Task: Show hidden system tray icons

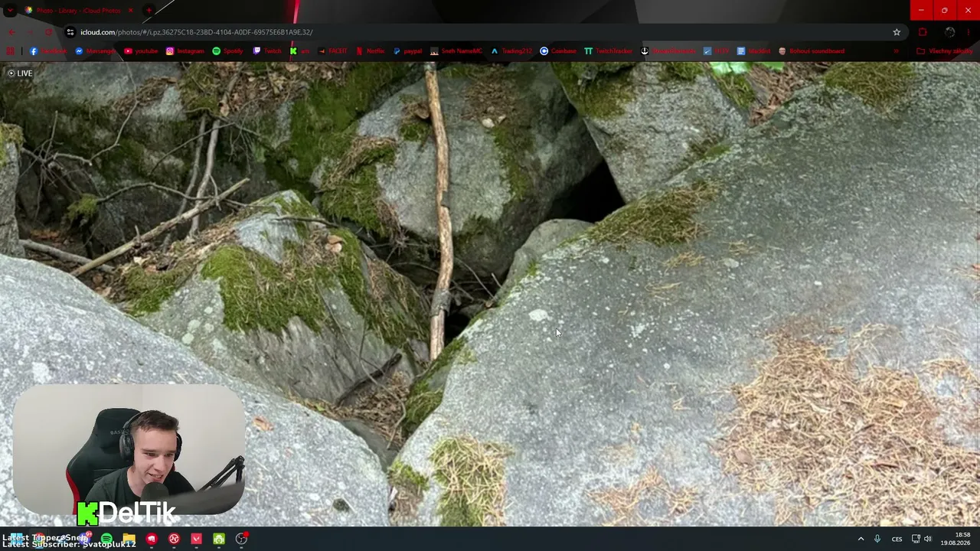Action: tap(861, 539)
